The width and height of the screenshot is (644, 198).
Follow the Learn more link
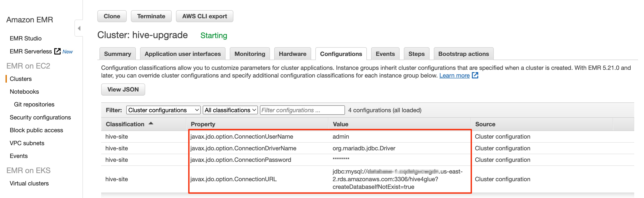pos(454,75)
